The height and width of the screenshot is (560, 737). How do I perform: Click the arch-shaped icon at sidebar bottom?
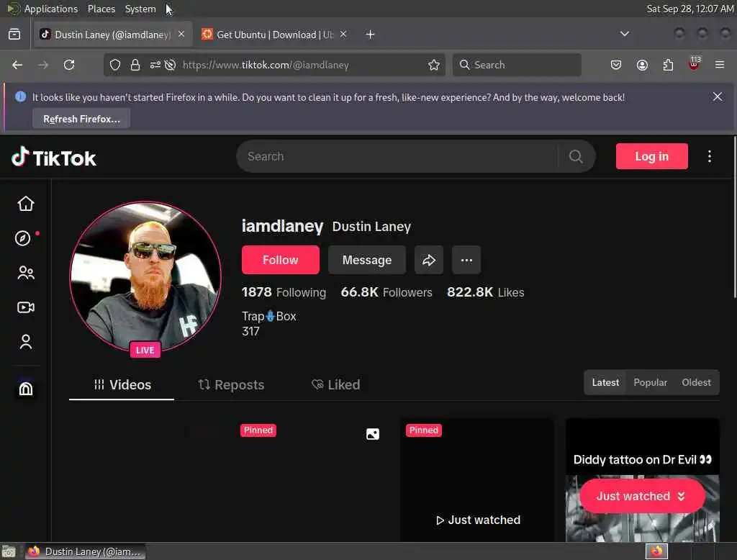point(26,389)
